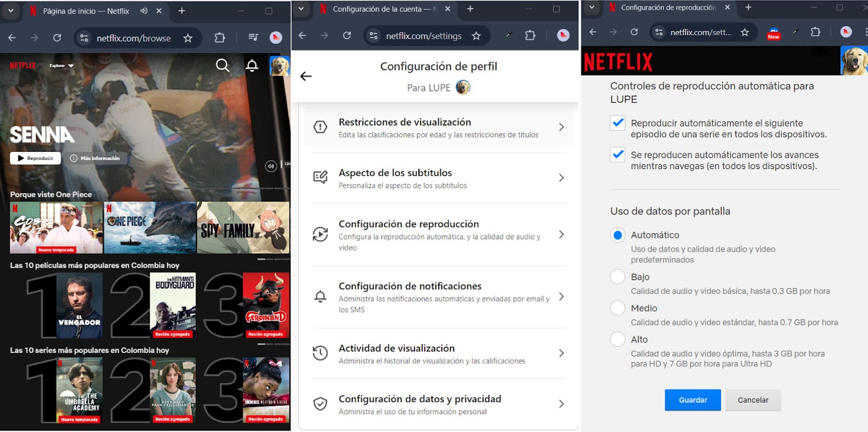The height and width of the screenshot is (432, 868).
Task: Reload the netflix.com/settings page
Action: click(x=347, y=36)
